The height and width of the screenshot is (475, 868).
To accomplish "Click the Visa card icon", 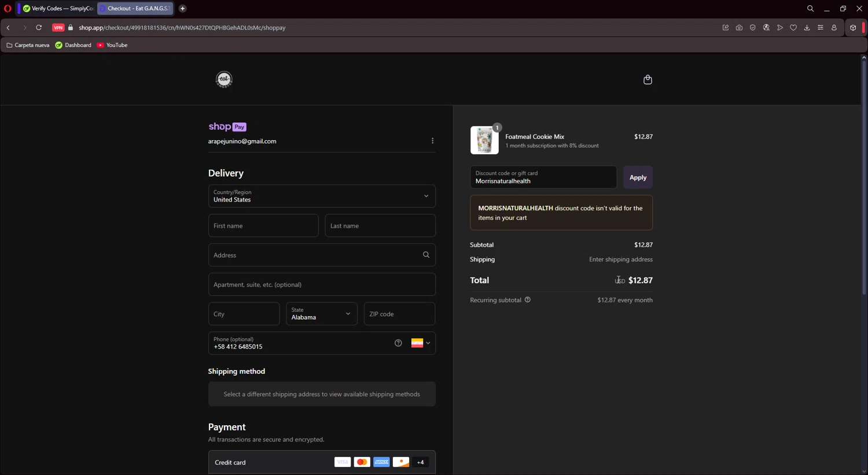I will pos(343,462).
